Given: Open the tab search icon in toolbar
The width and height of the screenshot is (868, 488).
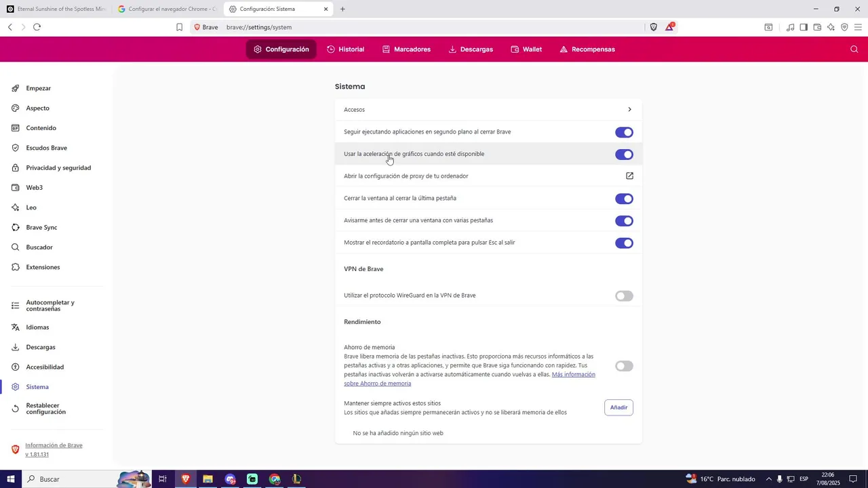Looking at the screenshot, I should tap(768, 27).
